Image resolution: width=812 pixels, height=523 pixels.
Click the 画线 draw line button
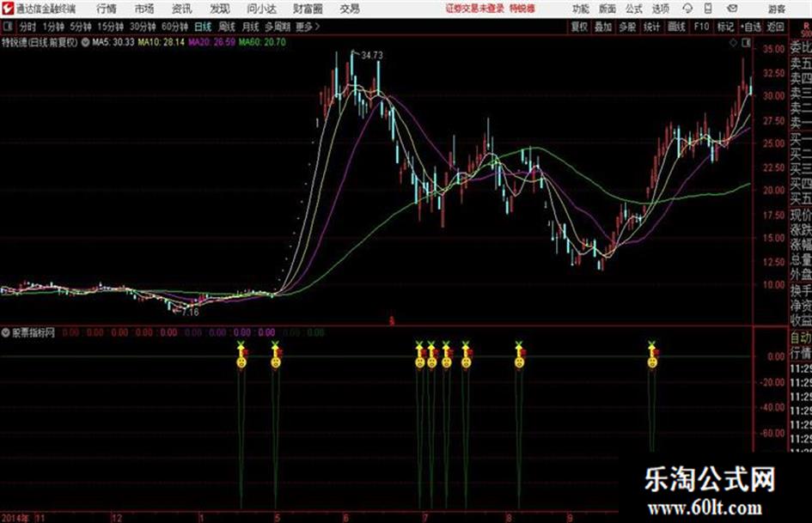(x=676, y=27)
